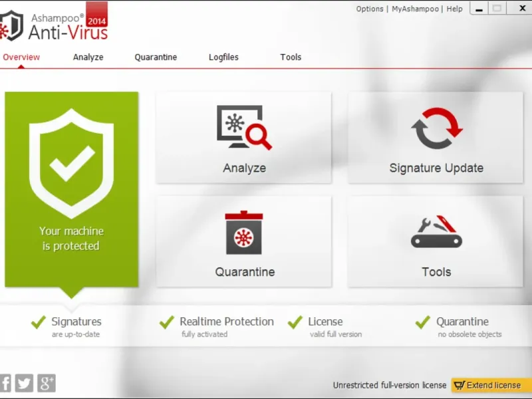Open the Google Plus social icon
Screen dimensions: 532x399
pyautogui.click(x=47, y=383)
